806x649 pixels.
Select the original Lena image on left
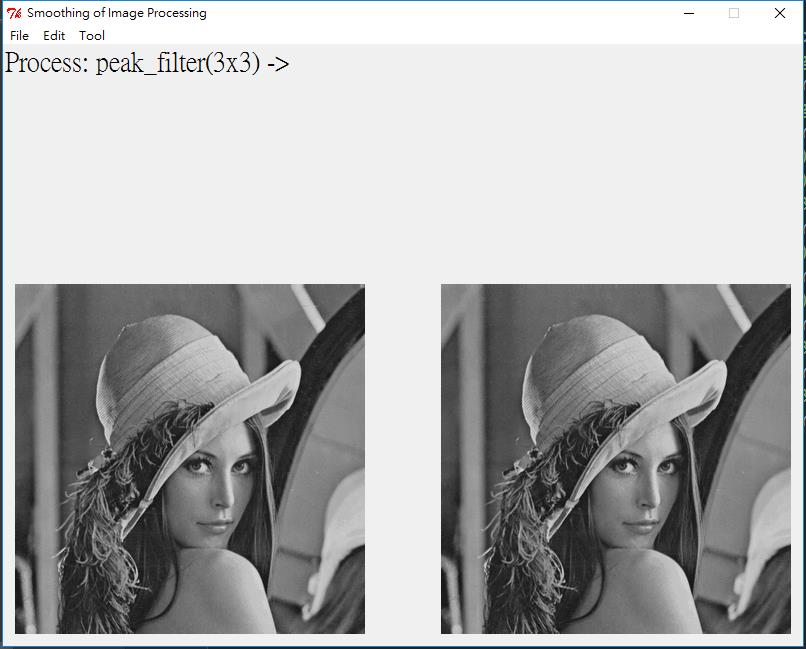pos(190,458)
